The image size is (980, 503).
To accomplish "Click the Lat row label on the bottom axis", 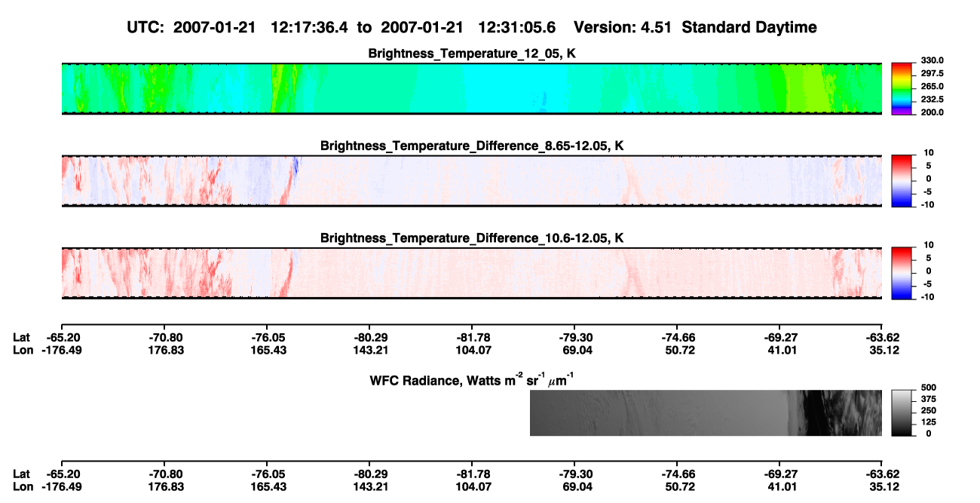I will (x=22, y=474).
